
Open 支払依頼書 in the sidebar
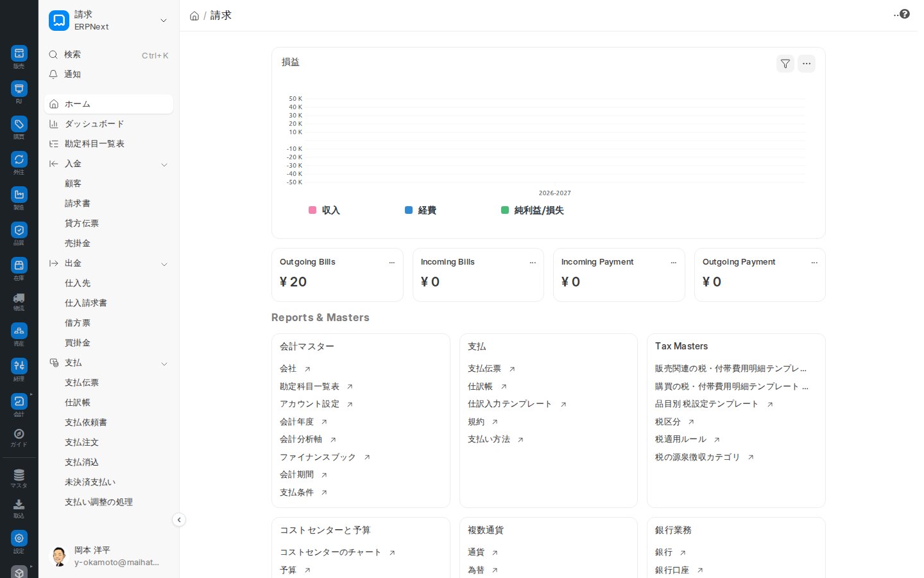tap(108, 423)
